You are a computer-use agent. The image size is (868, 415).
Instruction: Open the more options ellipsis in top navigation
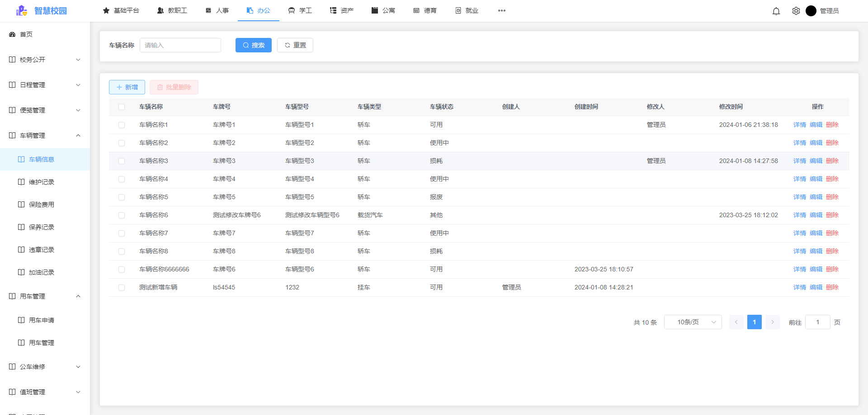pyautogui.click(x=502, y=10)
